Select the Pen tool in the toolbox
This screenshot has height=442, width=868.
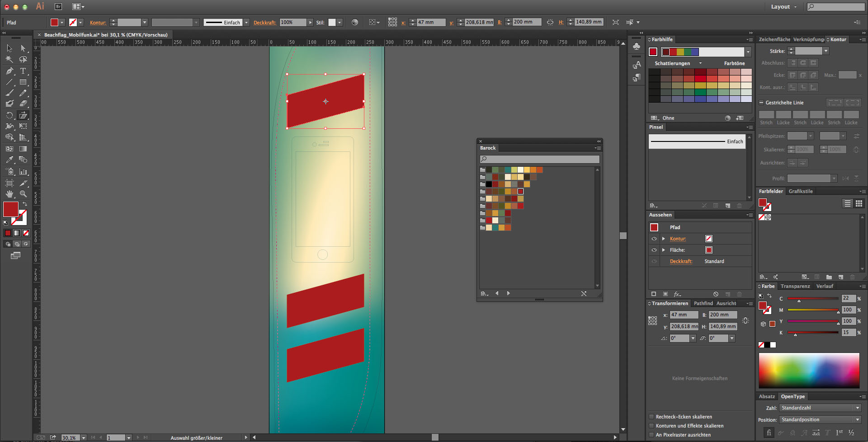(x=9, y=71)
